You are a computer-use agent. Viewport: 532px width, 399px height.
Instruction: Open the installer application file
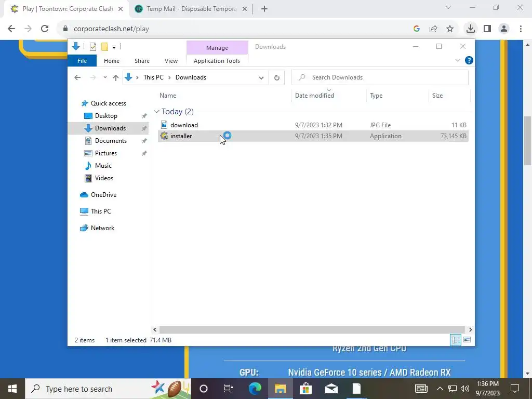coord(313,136)
